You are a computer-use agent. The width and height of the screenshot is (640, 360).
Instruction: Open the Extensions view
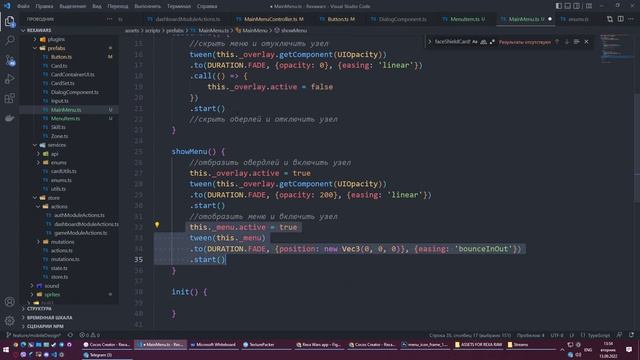(x=10, y=98)
